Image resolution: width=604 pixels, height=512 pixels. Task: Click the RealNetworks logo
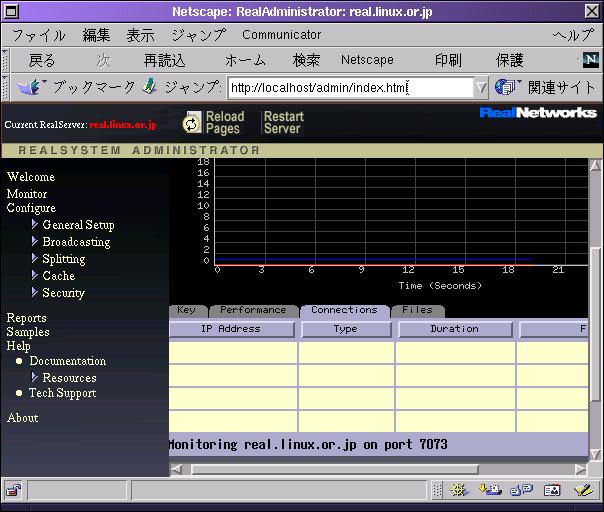point(538,113)
